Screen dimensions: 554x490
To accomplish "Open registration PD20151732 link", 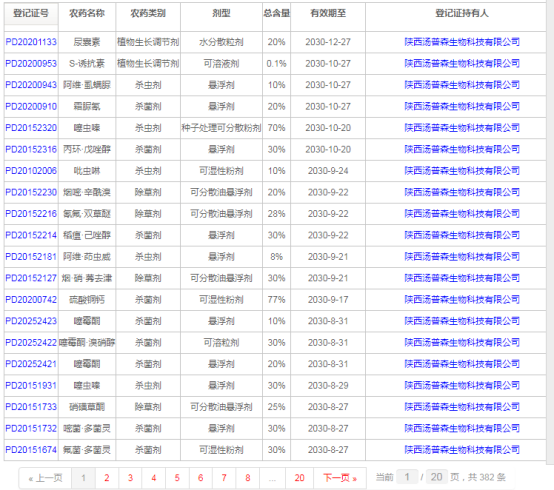I will click(31, 429).
